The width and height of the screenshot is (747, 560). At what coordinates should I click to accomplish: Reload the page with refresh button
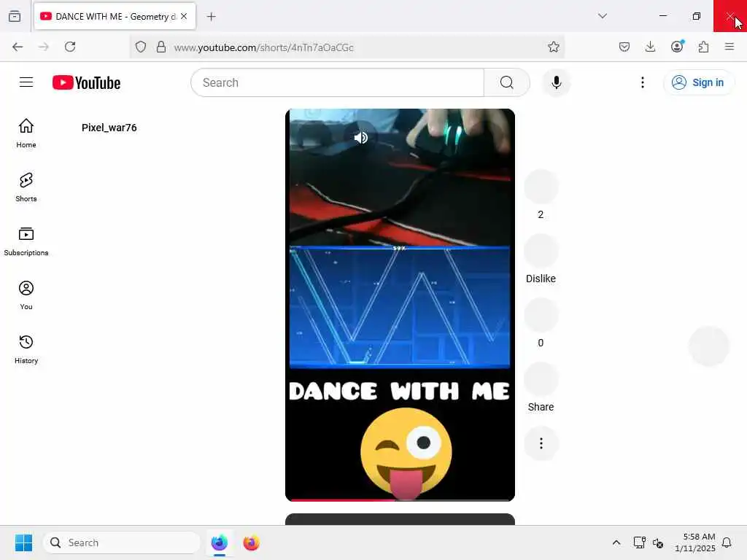[70, 47]
